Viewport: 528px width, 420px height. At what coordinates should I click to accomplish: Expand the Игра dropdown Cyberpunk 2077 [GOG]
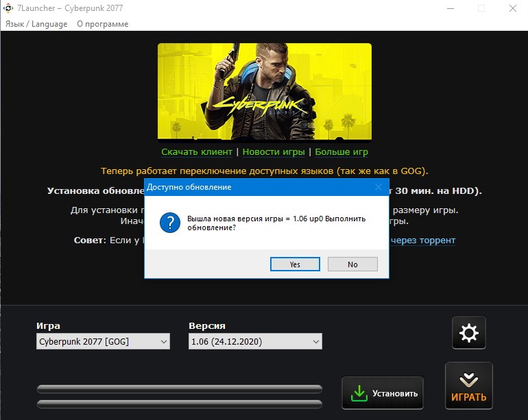pyautogui.click(x=103, y=341)
